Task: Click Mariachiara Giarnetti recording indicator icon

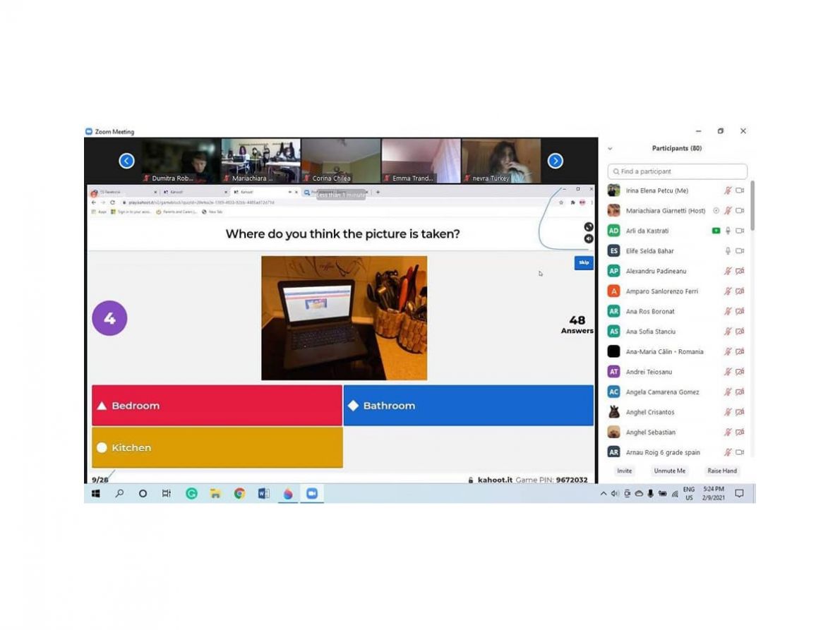Action: pos(716,211)
